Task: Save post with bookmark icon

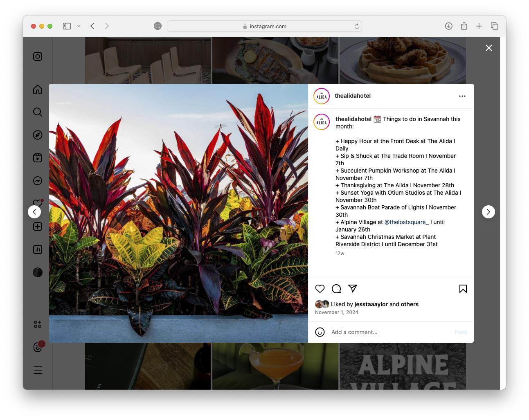Action: [x=463, y=289]
